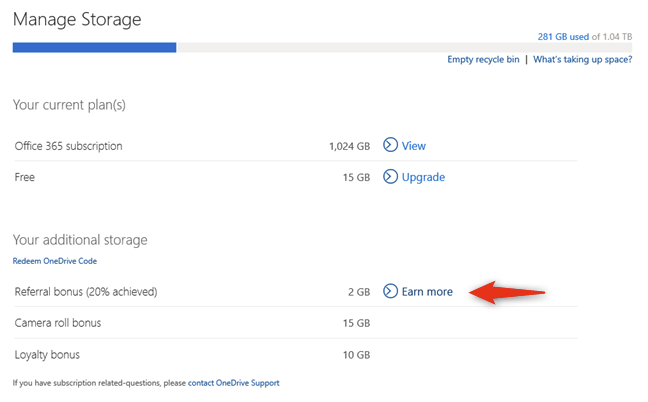
Task: Select the 'of 1.04 TB' text
Action: point(612,37)
